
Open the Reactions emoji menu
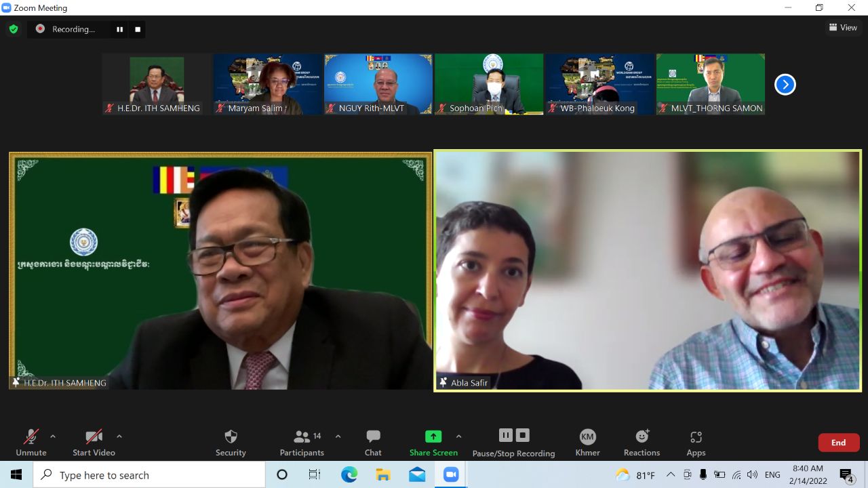point(642,443)
